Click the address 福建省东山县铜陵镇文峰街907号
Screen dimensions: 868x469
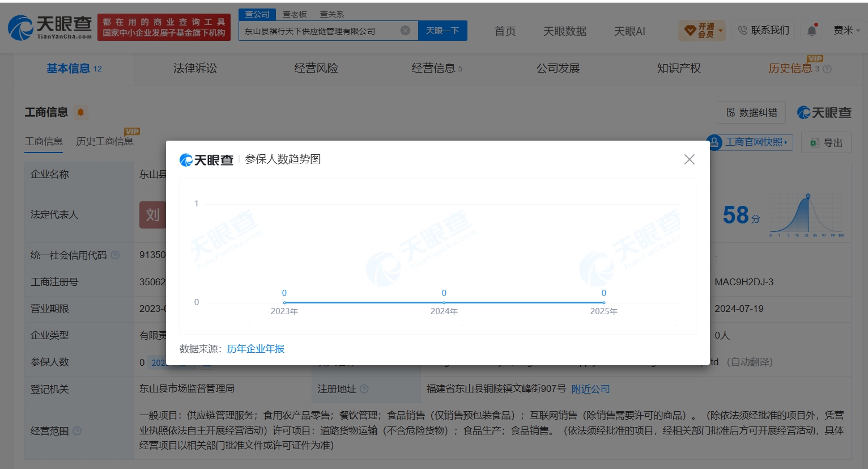pos(496,388)
